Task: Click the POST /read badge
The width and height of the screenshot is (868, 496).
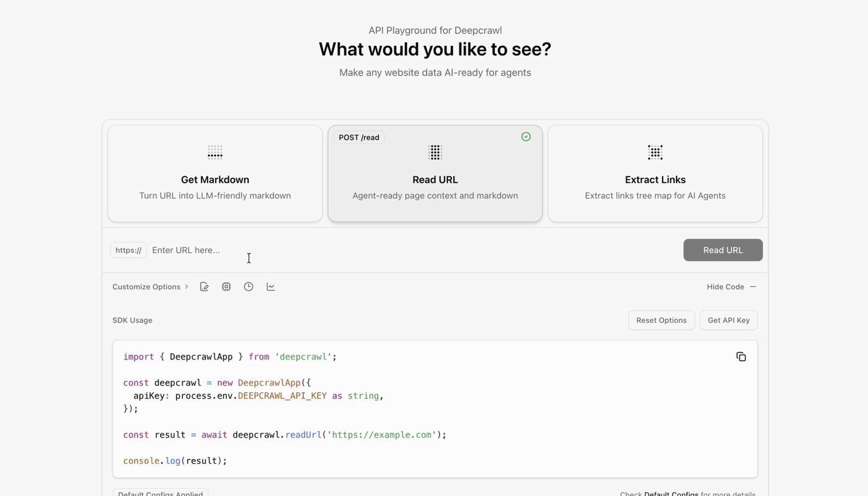Action: [x=359, y=137]
